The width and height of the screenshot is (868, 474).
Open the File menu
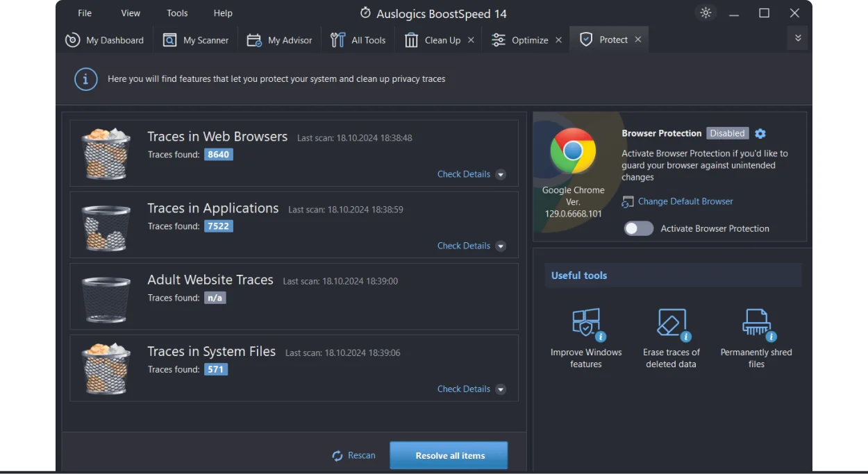click(x=85, y=13)
